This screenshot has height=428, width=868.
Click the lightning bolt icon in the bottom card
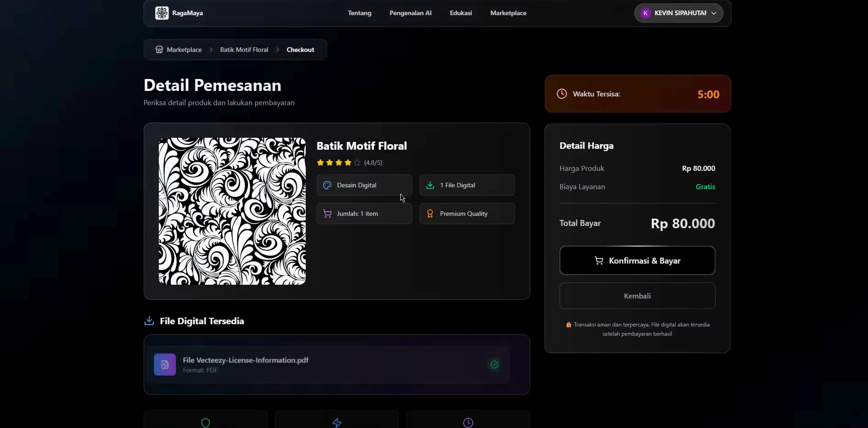point(336,422)
